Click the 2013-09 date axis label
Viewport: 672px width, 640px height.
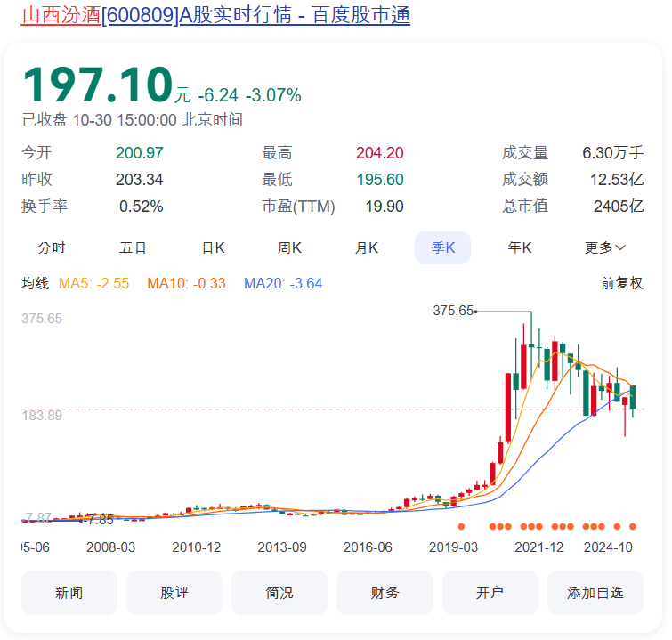(x=282, y=547)
